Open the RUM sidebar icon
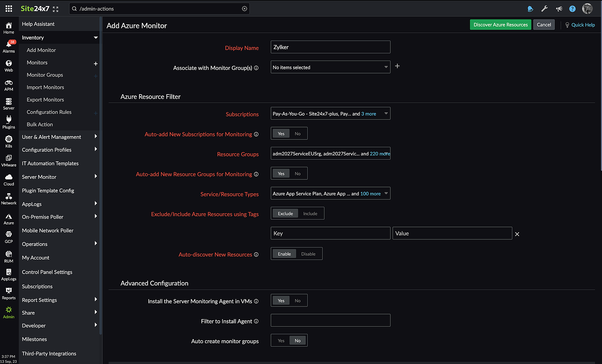This screenshot has height=364, width=602. (9, 257)
